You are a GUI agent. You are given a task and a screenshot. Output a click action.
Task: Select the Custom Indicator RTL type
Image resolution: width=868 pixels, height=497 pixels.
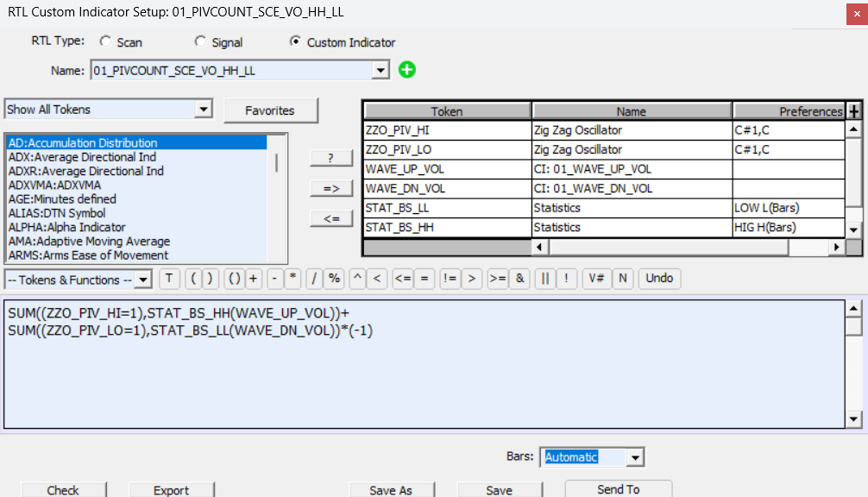click(x=296, y=41)
